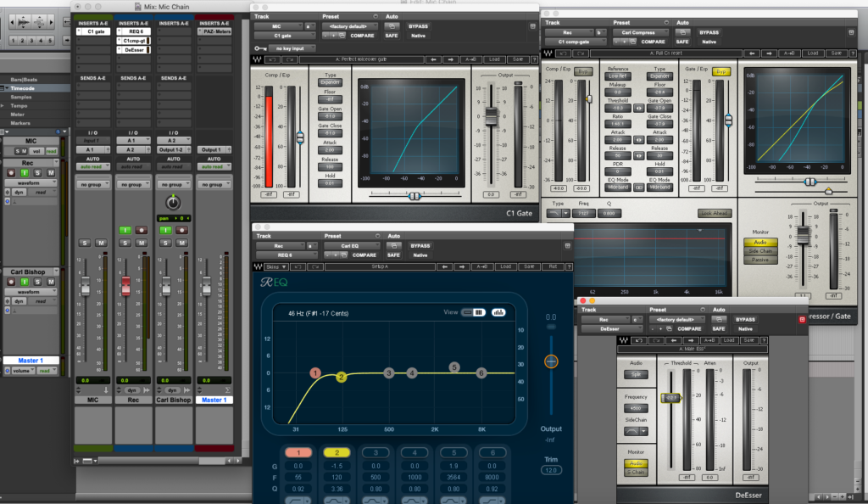868x504 pixels.
Task: Click help question mark in C1 comp-gate toolbar
Action: pos(853,53)
